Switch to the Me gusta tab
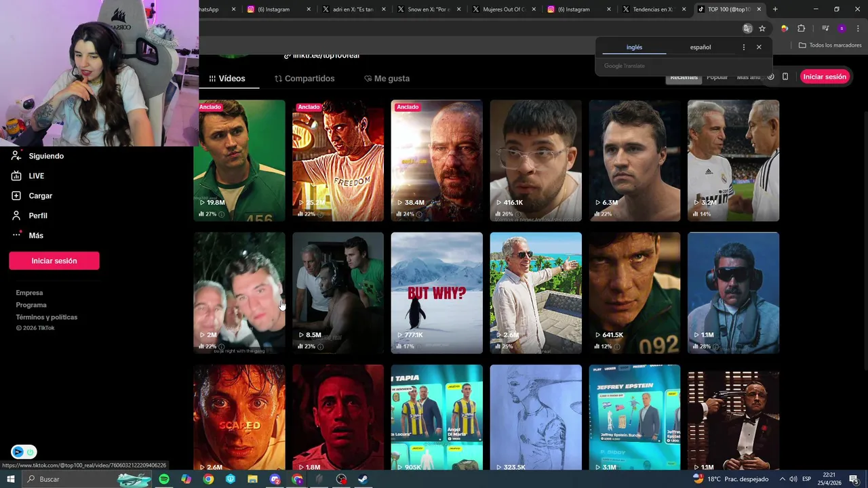Viewport: 868px width, 488px height. tap(387, 79)
